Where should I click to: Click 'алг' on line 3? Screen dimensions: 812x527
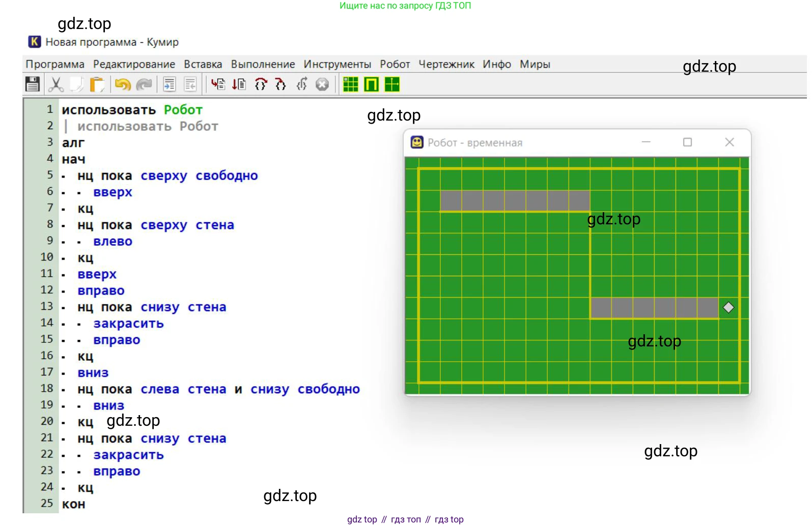[73, 143]
